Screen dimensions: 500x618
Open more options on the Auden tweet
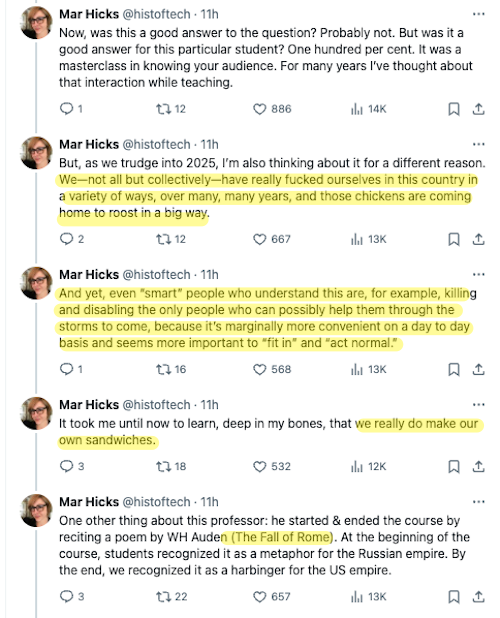point(478,502)
